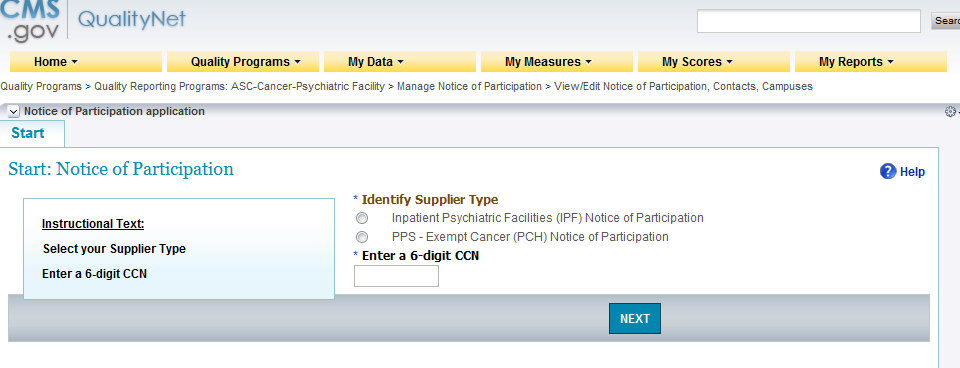Focus the 6-digit CCN input field
This screenshot has height=368, width=960.
point(396,276)
